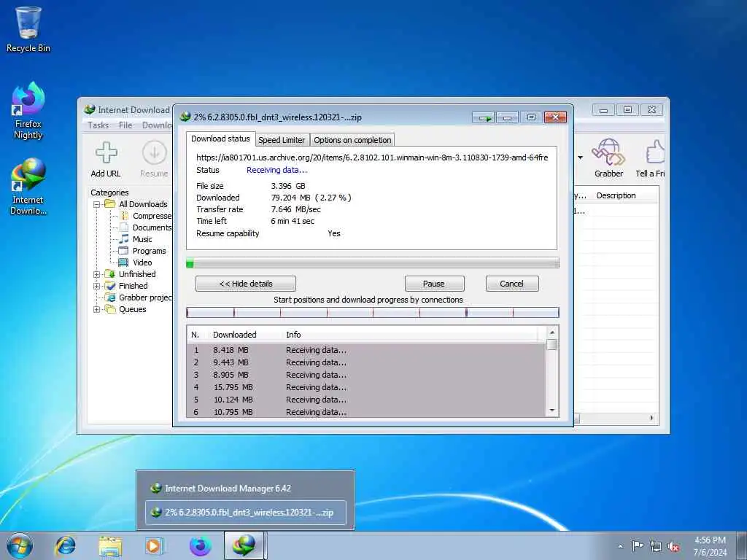Click the Queues folder icon

[x=110, y=309]
